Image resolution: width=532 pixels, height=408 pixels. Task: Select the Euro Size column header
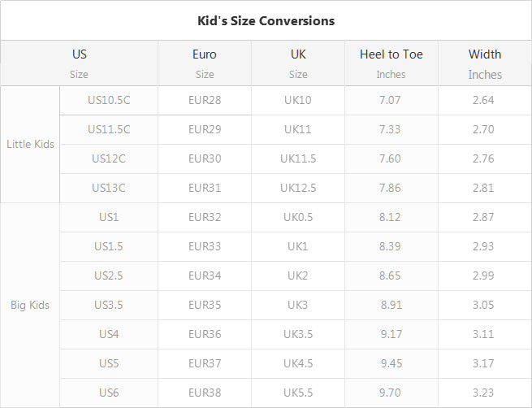coord(205,63)
